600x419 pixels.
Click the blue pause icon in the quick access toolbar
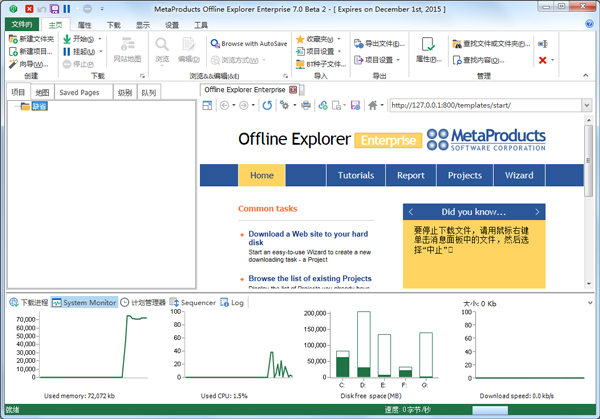tap(67, 9)
